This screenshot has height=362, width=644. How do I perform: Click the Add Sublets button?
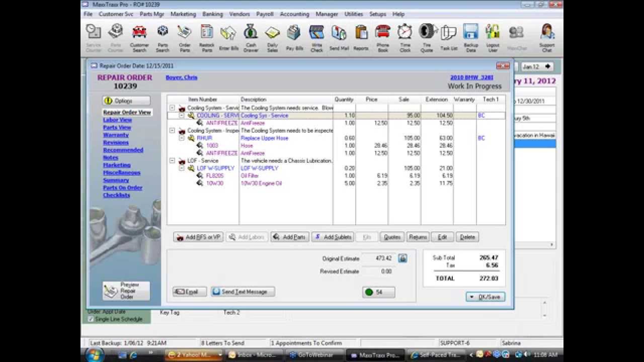coord(333,237)
